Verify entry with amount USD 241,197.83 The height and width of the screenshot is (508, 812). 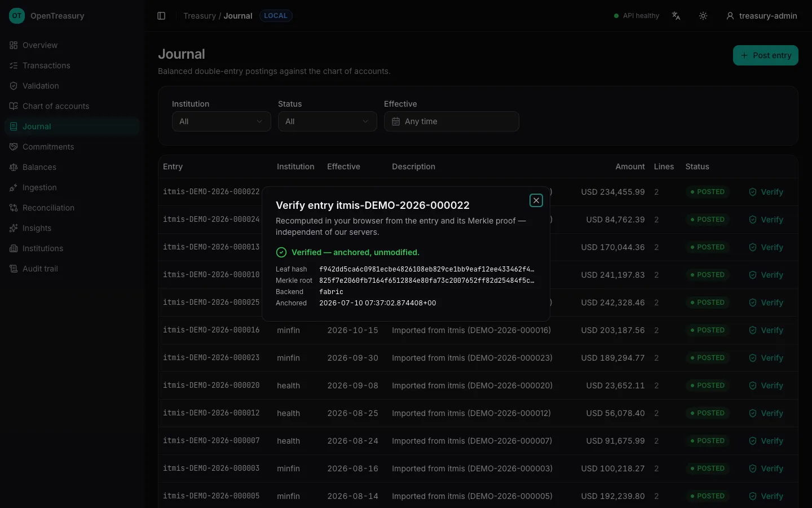(766, 275)
